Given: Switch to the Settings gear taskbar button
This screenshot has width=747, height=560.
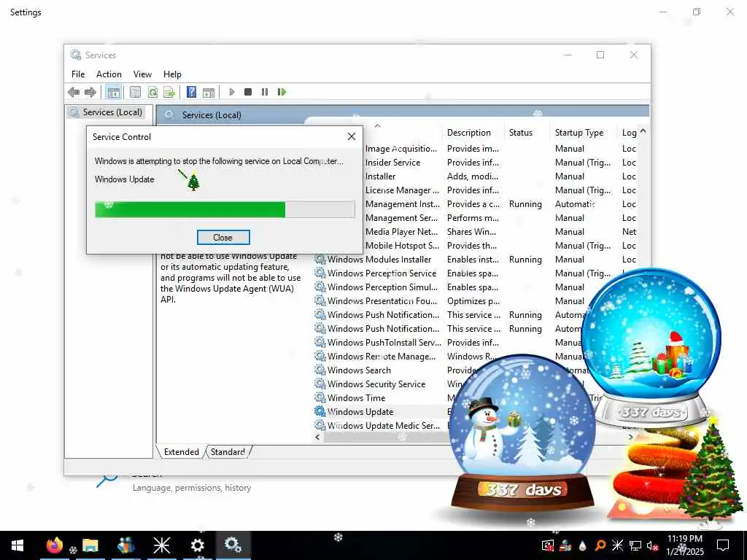Looking at the screenshot, I should click(197, 545).
